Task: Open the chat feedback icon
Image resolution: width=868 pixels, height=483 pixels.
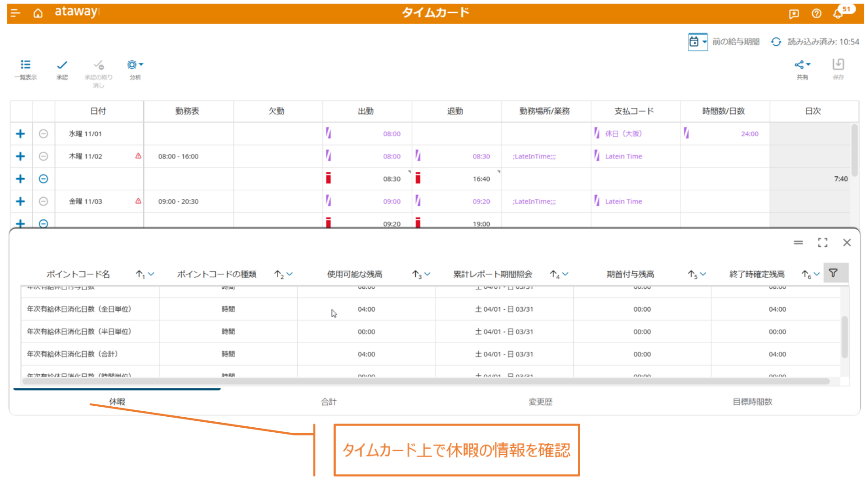Action: 794,14
